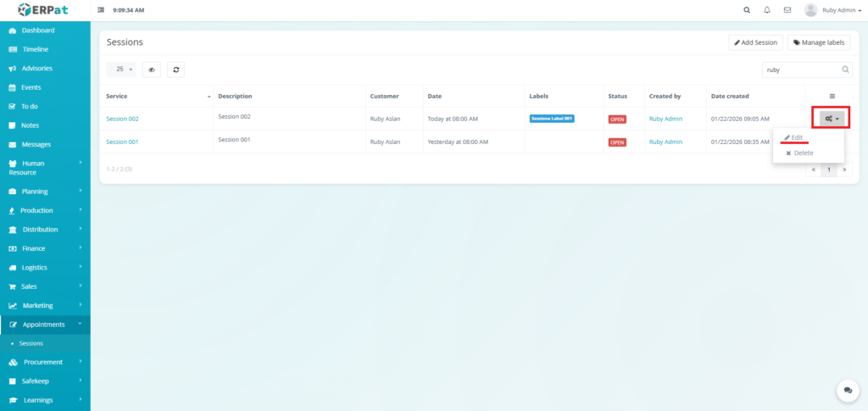Open Dashboard from the sidebar
868x411 pixels.
pyautogui.click(x=38, y=31)
